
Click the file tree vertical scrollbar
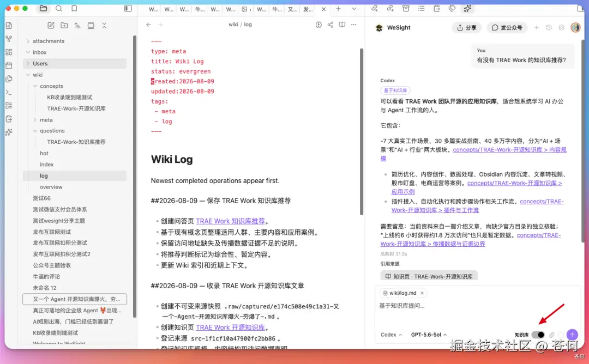point(135,177)
